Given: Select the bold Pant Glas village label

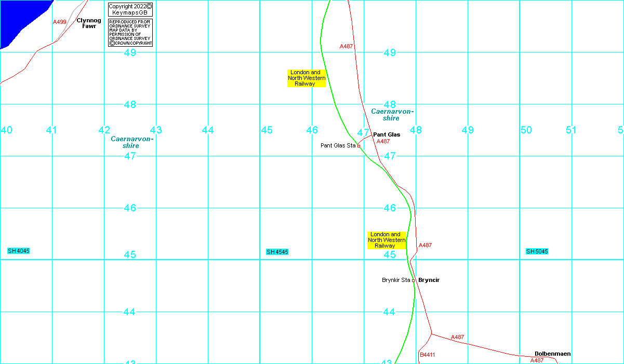Looking at the screenshot, I should point(387,135).
